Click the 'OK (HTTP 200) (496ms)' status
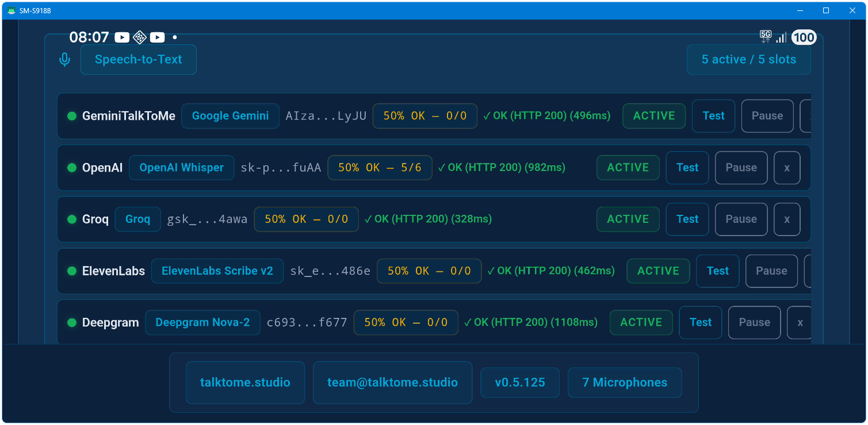The height and width of the screenshot is (425, 868). 546,116
